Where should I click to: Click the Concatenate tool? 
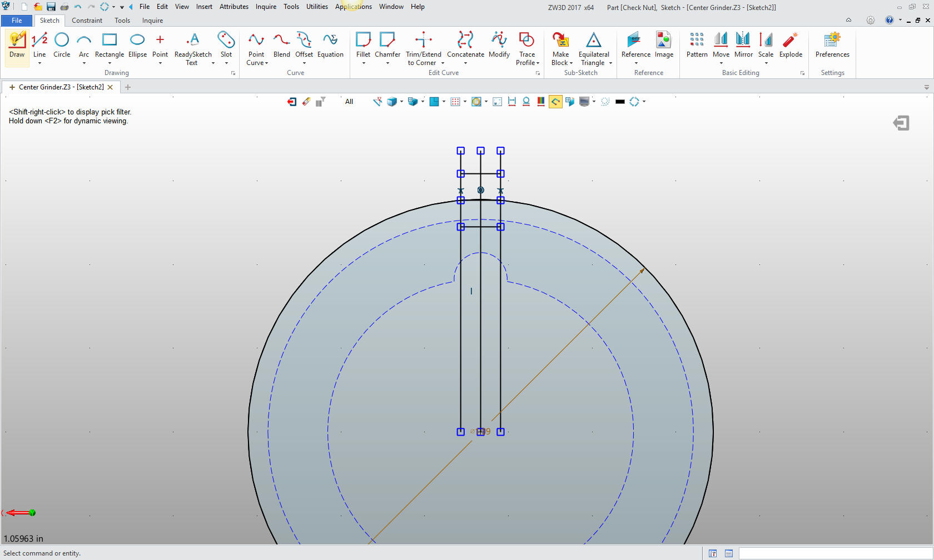(465, 44)
